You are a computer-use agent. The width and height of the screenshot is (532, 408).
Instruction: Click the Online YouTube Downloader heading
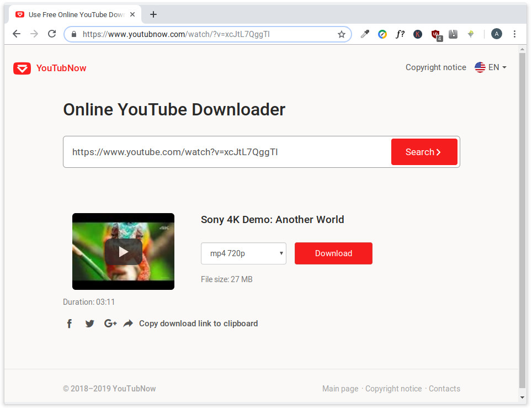[174, 110]
